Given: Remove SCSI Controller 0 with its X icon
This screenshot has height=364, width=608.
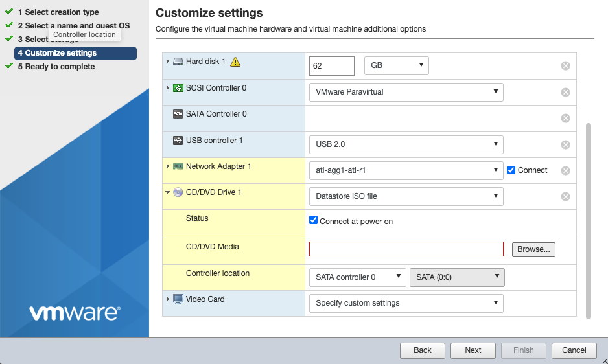Looking at the screenshot, I should pos(565,92).
